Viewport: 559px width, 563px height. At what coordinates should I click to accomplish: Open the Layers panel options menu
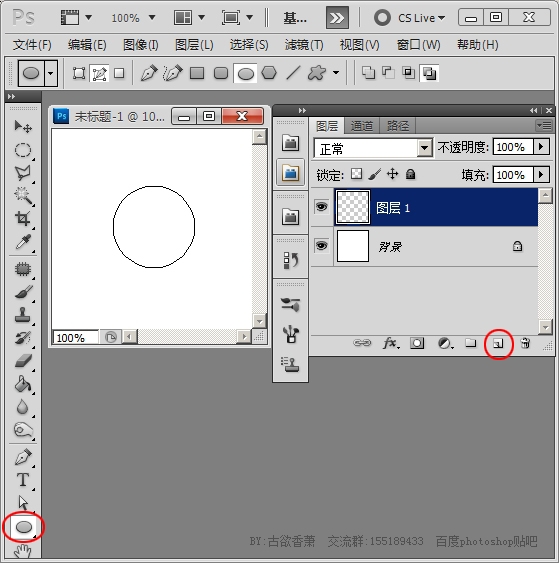[x=544, y=126]
